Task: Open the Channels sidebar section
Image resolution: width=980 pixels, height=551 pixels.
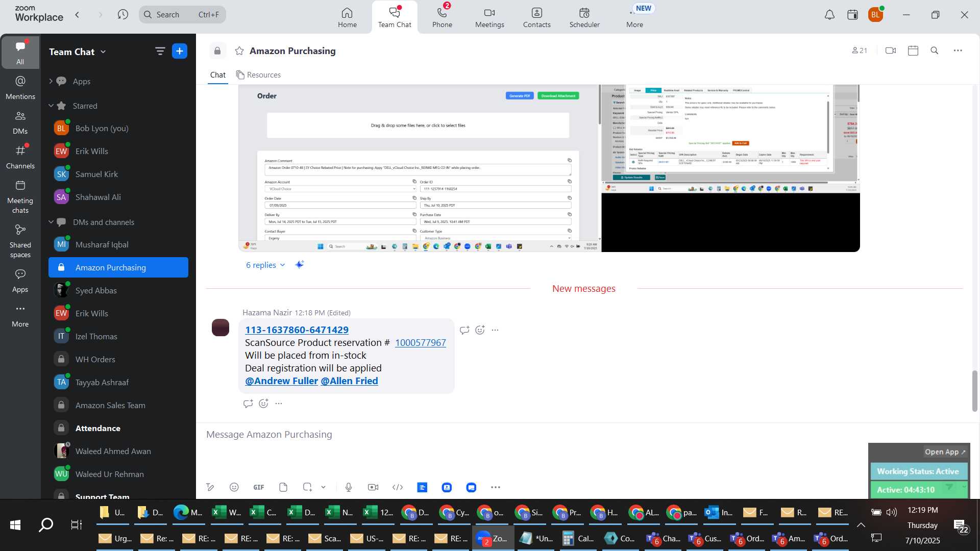Action: click(x=20, y=157)
